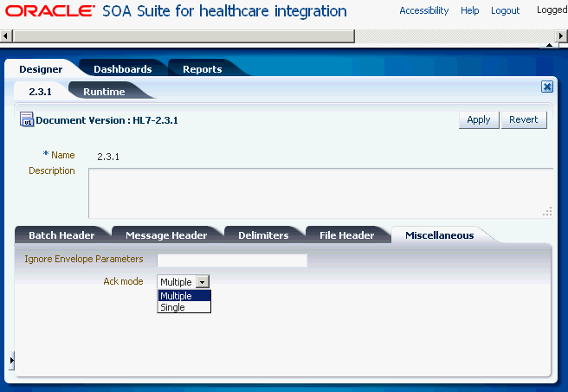
Task: Click the Revert button
Action: pyautogui.click(x=524, y=119)
